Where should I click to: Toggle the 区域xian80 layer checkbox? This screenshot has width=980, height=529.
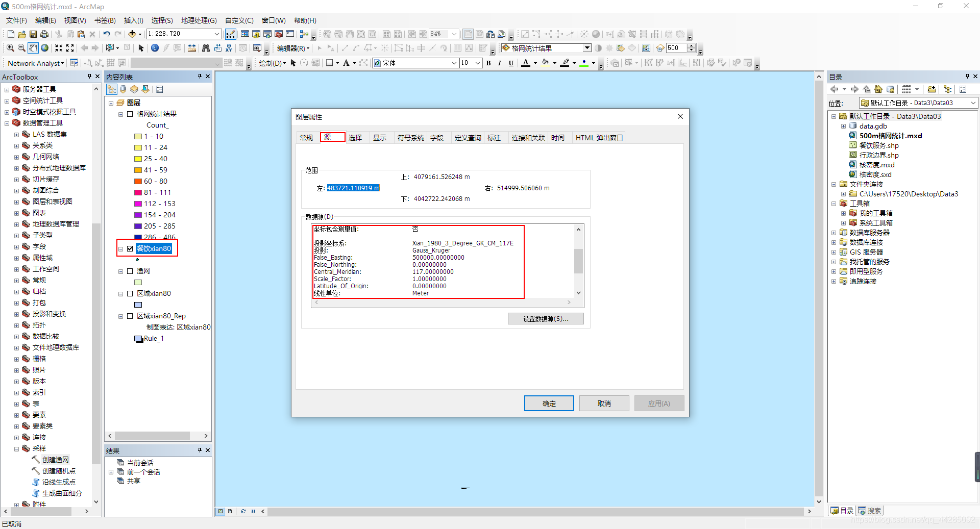click(x=130, y=293)
